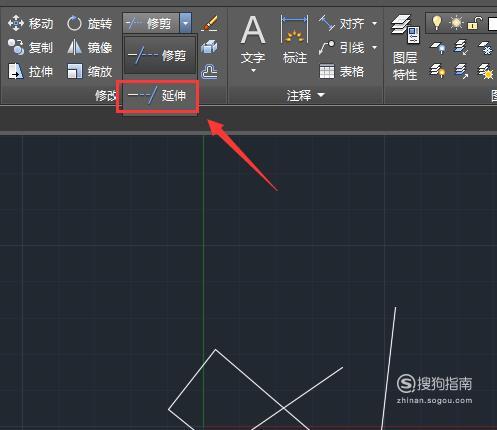Viewport: 497px width, 430px height.
Task: Select the Leader (引线) tool
Action: click(x=342, y=48)
